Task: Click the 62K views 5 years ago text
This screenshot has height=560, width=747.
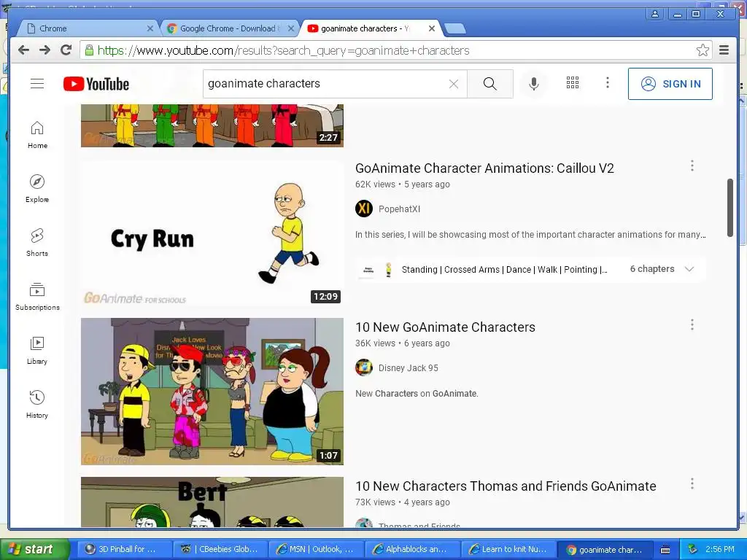Action: [x=403, y=184]
